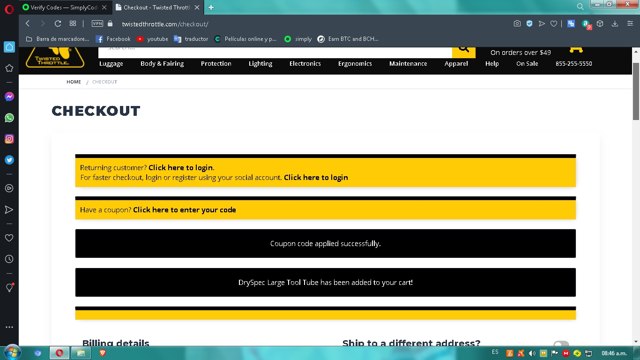
Task: Reload the current page
Action: coord(58,24)
